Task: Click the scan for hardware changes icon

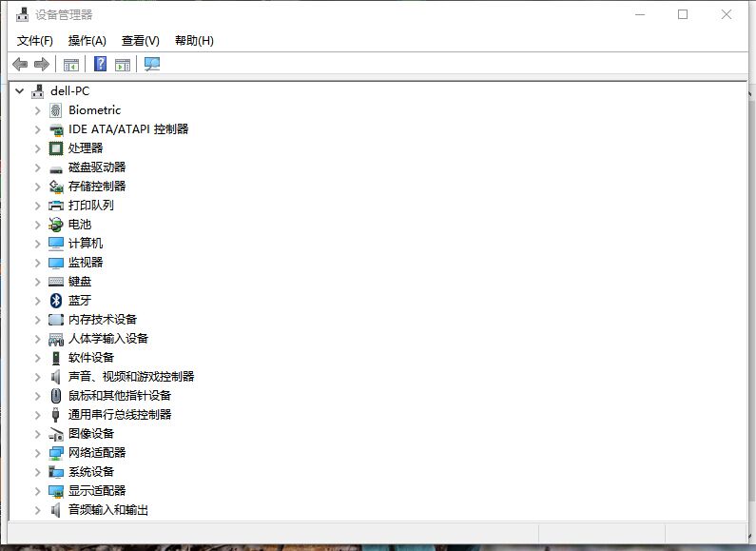Action: (x=152, y=64)
